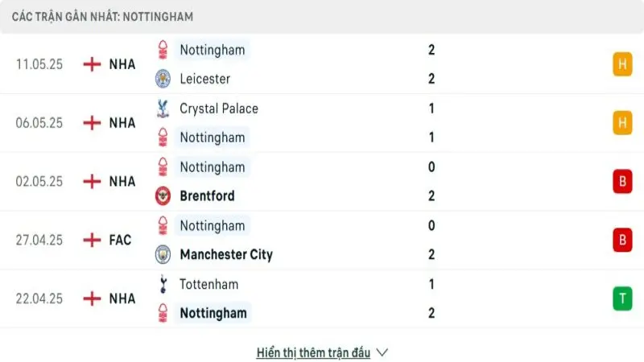Click orange H badge for Leicester match

(621, 64)
